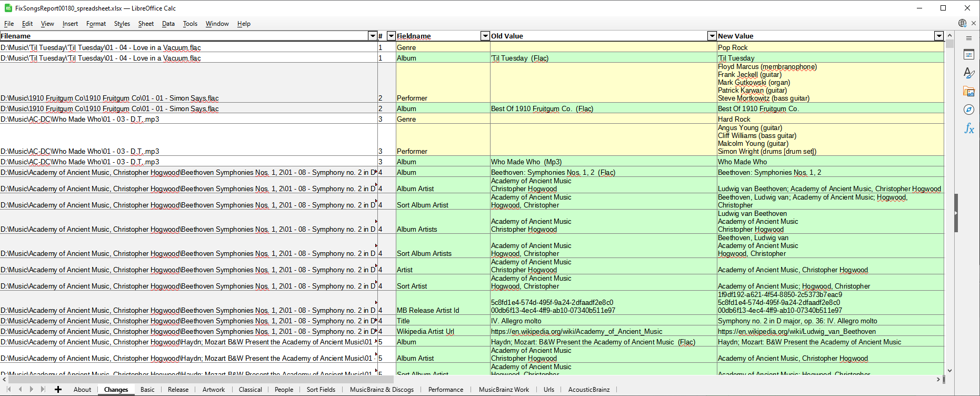
Task: Switch to the People sheet tab
Action: point(284,390)
